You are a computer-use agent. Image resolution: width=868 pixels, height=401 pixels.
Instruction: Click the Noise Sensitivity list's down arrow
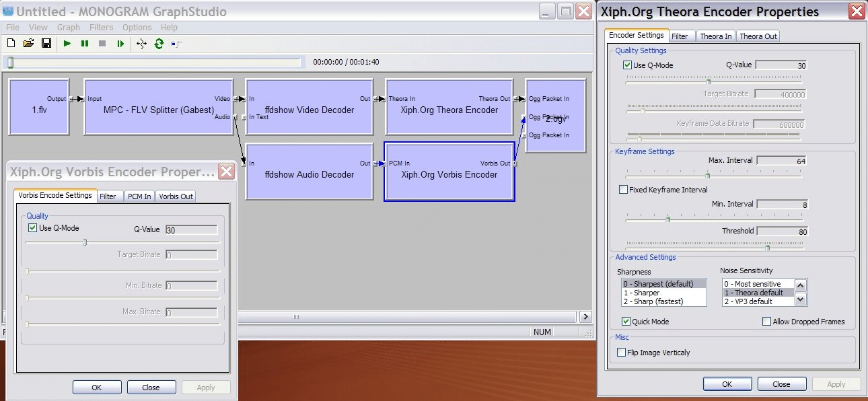(x=800, y=299)
